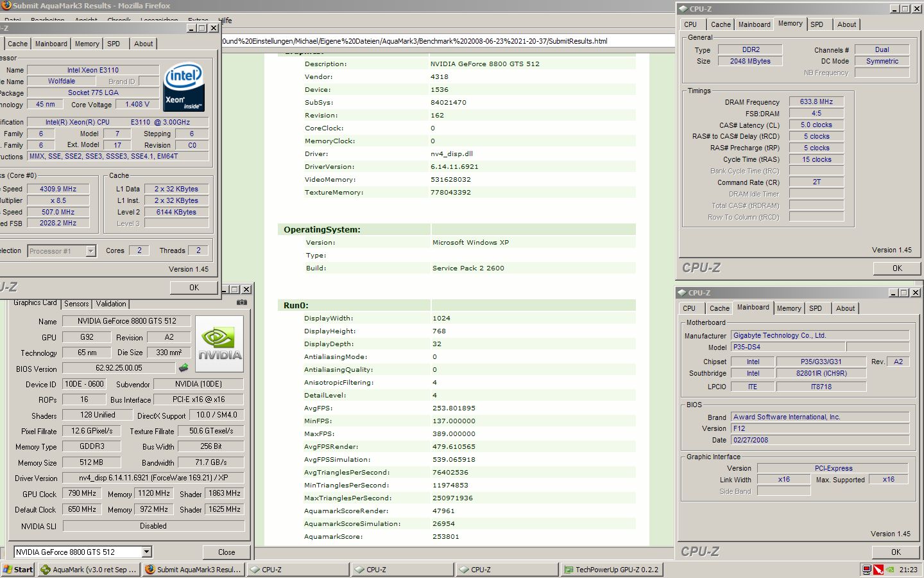Viewport: 924px width, 578px height.
Task: Click the Intel Xeon inside logo
Action: click(184, 87)
